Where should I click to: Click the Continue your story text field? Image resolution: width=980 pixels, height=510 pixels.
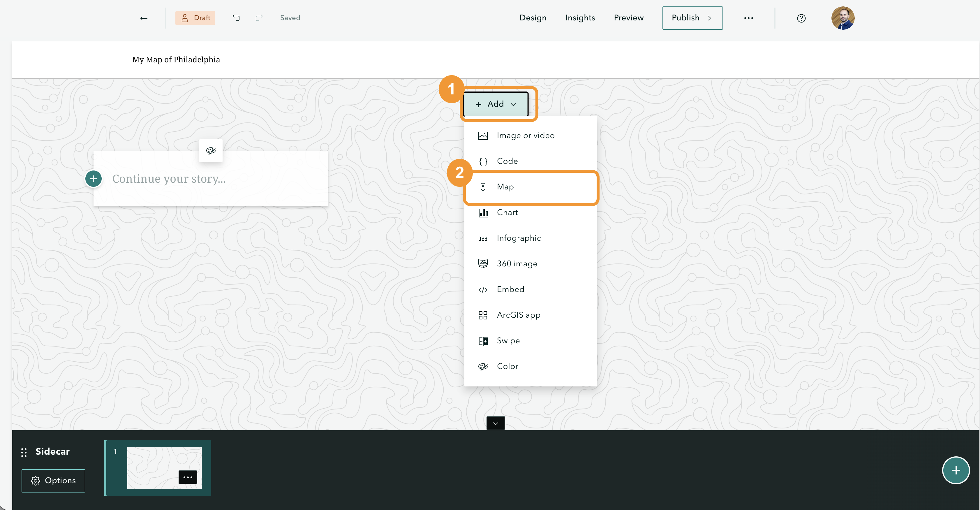[x=211, y=178]
